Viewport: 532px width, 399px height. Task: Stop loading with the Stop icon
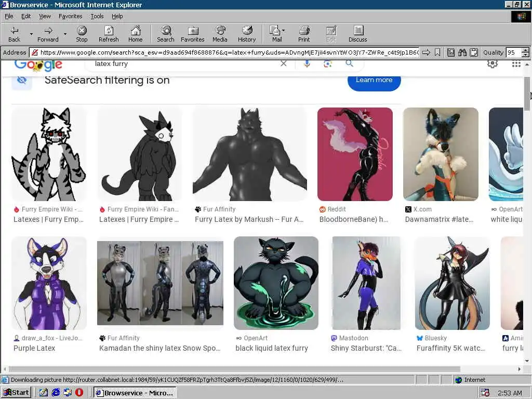pyautogui.click(x=82, y=34)
